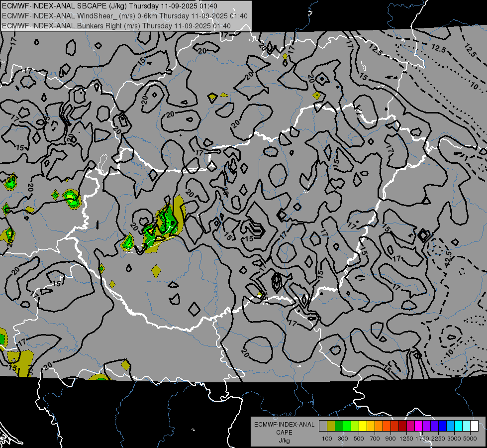This screenshot has height=448, width=487.
Task: Click the ECMWF-INDEX-ANAL CAPE legend title
Action: tap(284, 428)
